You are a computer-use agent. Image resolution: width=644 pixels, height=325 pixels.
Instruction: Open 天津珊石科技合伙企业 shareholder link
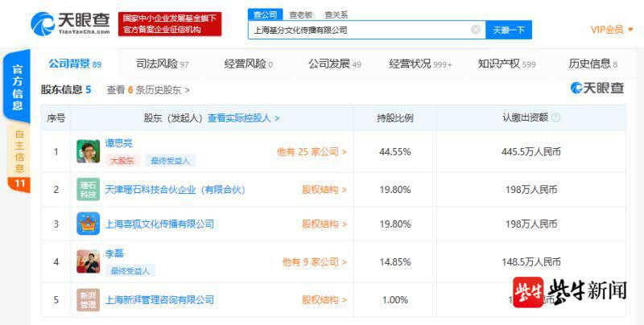175,190
